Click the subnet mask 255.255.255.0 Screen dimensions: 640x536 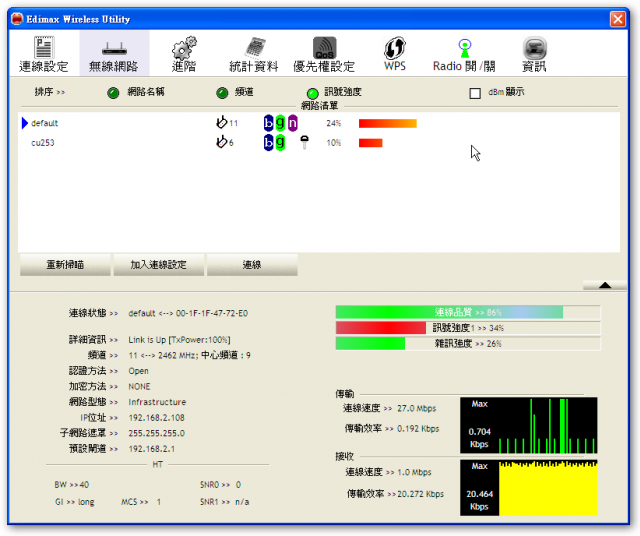pyautogui.click(x=156, y=434)
